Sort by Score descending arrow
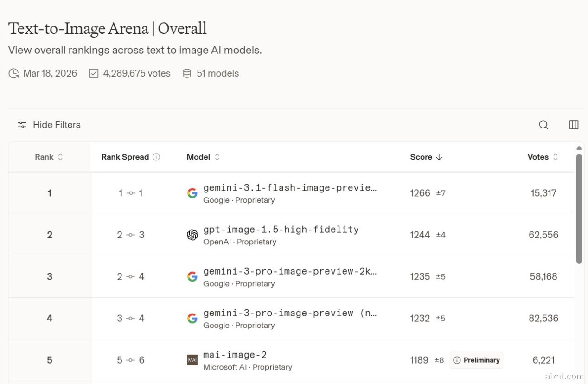The height and width of the screenshot is (384, 588). [x=439, y=157]
